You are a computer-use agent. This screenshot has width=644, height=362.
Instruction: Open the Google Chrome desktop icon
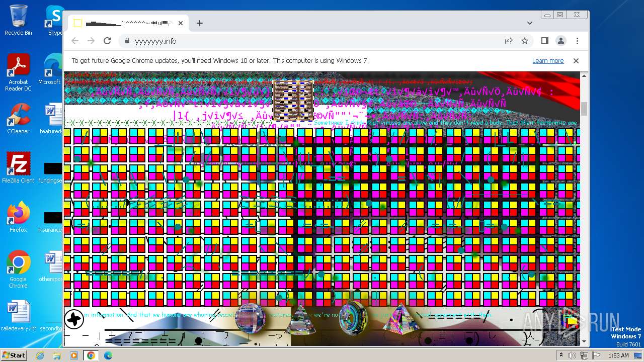(18, 269)
